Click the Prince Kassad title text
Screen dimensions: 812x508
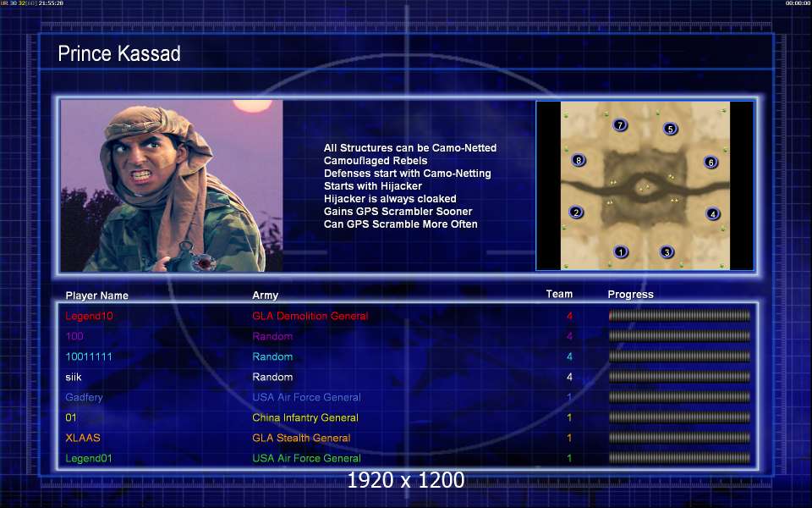click(x=119, y=53)
